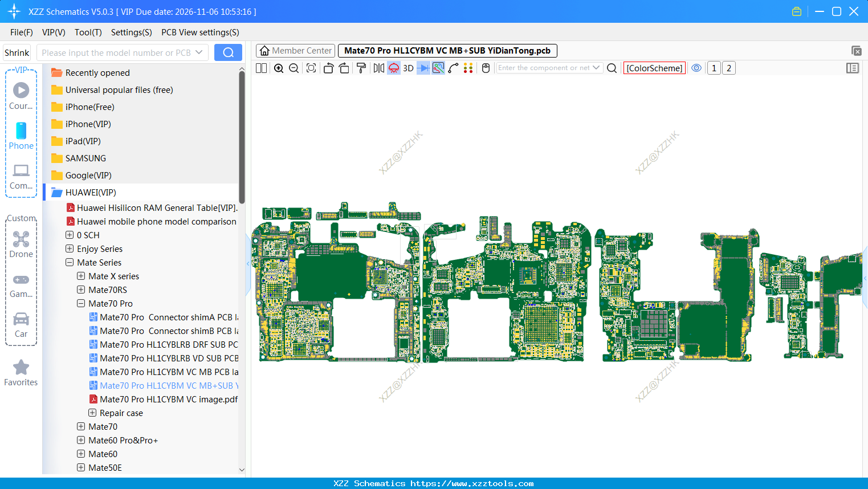The image size is (868, 489).
Task: Open the ColorScheme settings
Action: click(x=654, y=68)
